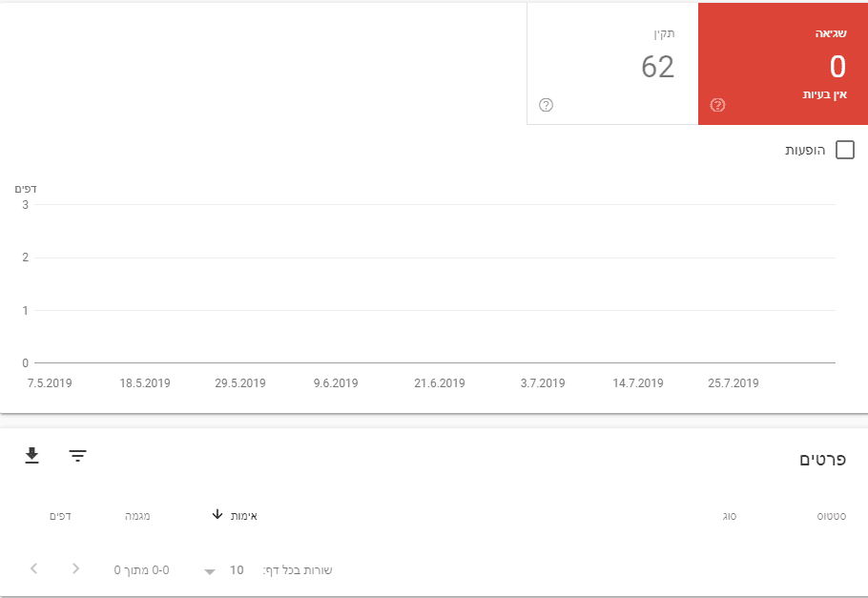
Task: Click the 0-0 מתוך 0 pagination text
Action: (142, 569)
